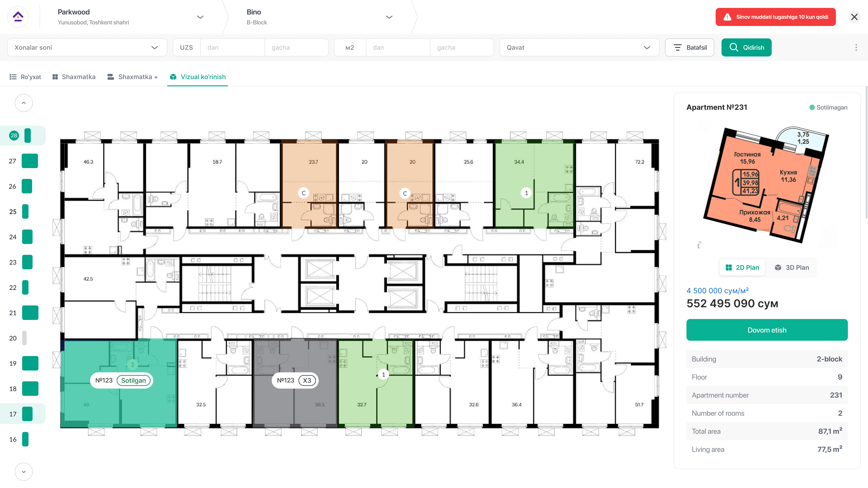Switch to the Shaxmatka tab
Image resolution: width=868 pixels, height=488 pixels.
click(x=74, y=77)
